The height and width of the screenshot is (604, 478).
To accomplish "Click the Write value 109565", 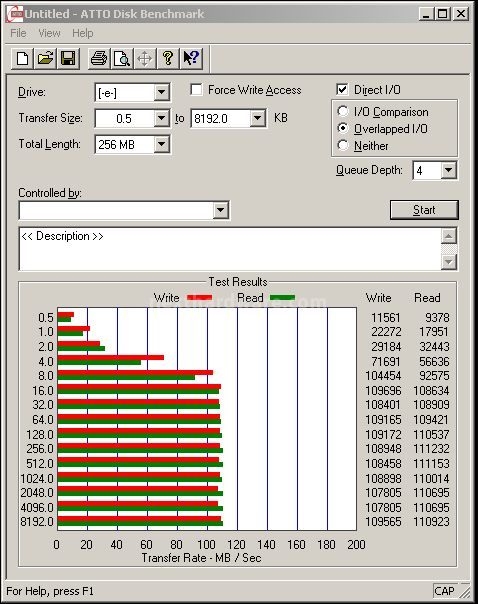I will tap(383, 522).
